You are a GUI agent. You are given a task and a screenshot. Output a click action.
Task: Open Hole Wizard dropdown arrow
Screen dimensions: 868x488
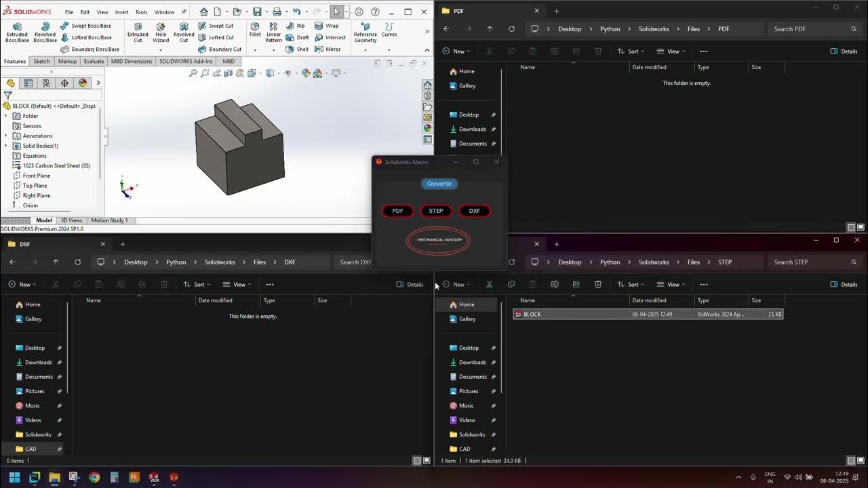161,49
